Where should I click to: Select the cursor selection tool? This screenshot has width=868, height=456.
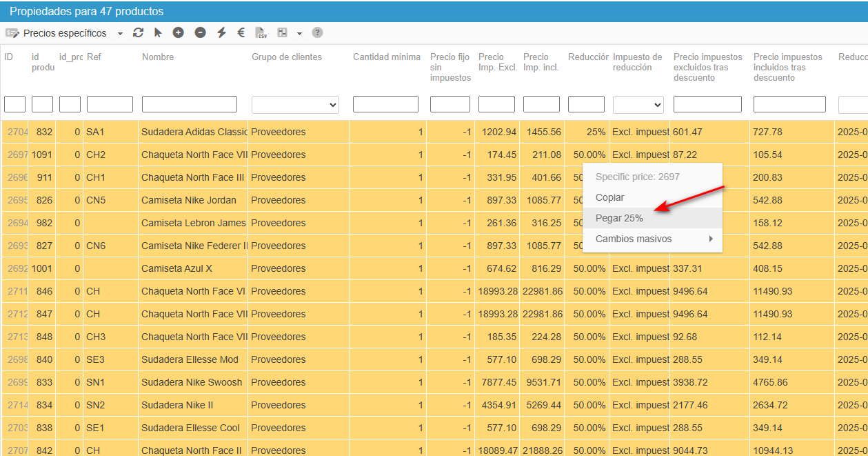click(x=158, y=33)
